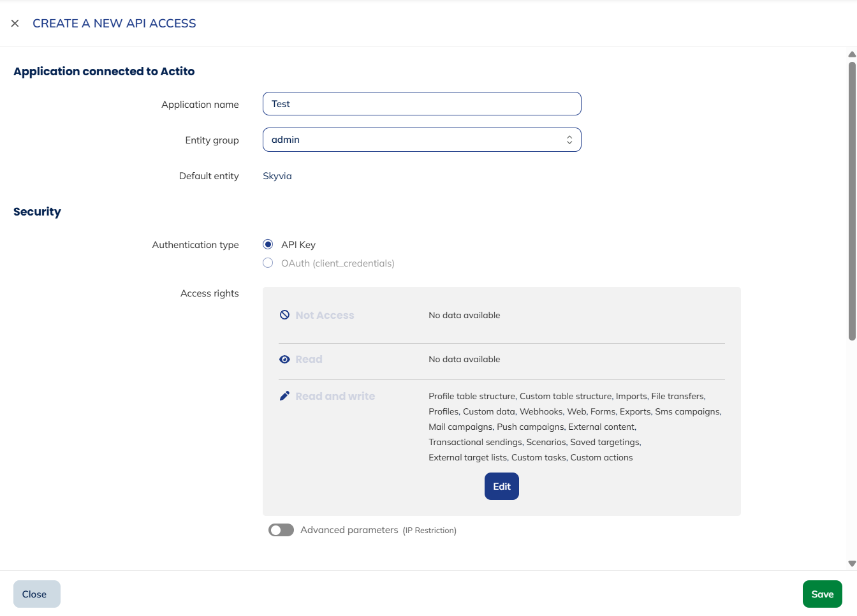Click the Application name field containing Test

click(422, 103)
